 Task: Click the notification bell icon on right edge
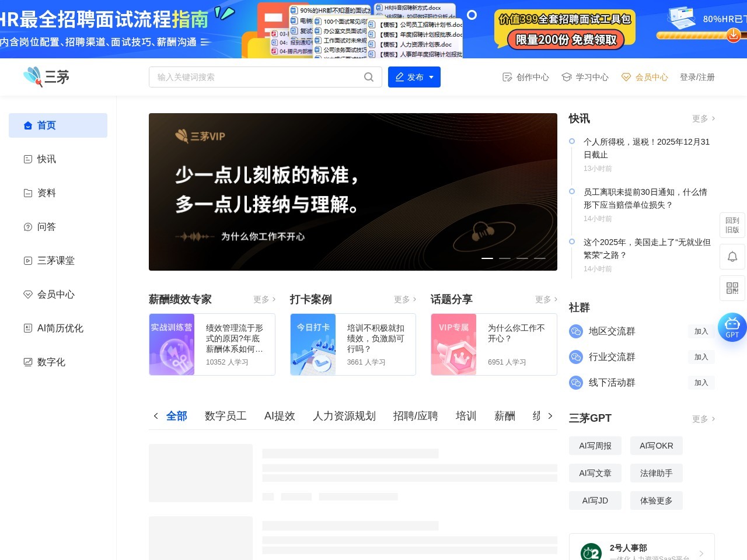pos(732,257)
